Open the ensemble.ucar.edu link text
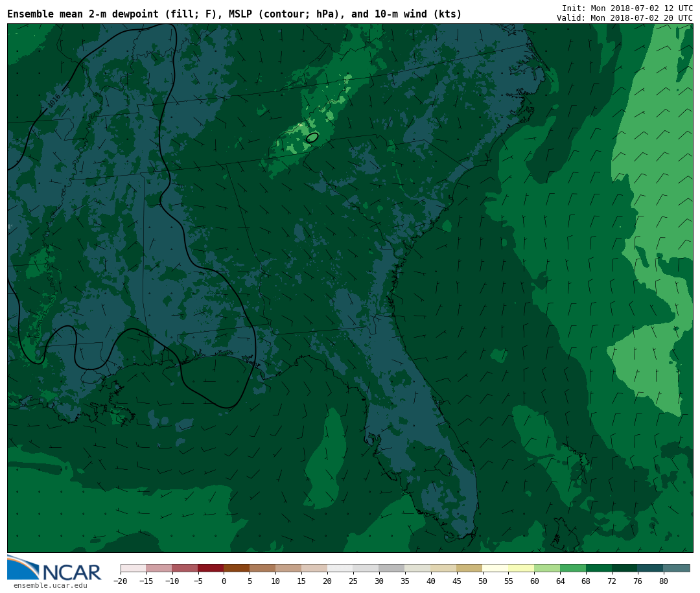This screenshot has height=593, width=700. [51, 585]
